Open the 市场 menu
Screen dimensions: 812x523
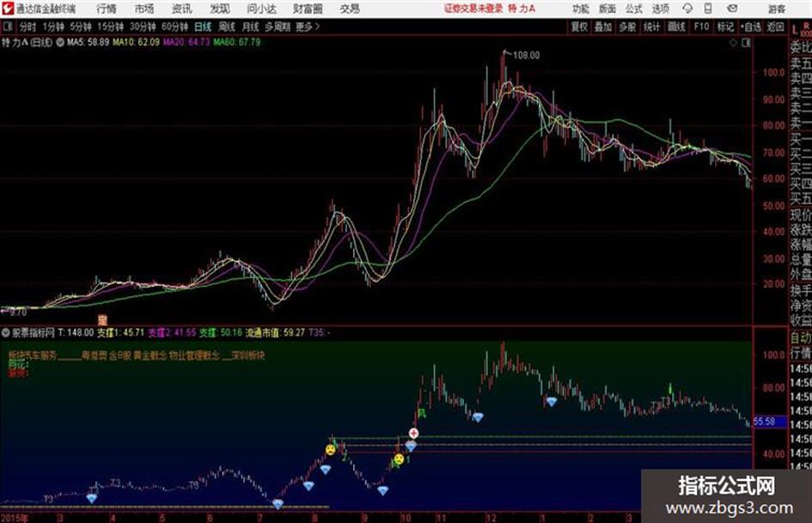click(x=144, y=9)
